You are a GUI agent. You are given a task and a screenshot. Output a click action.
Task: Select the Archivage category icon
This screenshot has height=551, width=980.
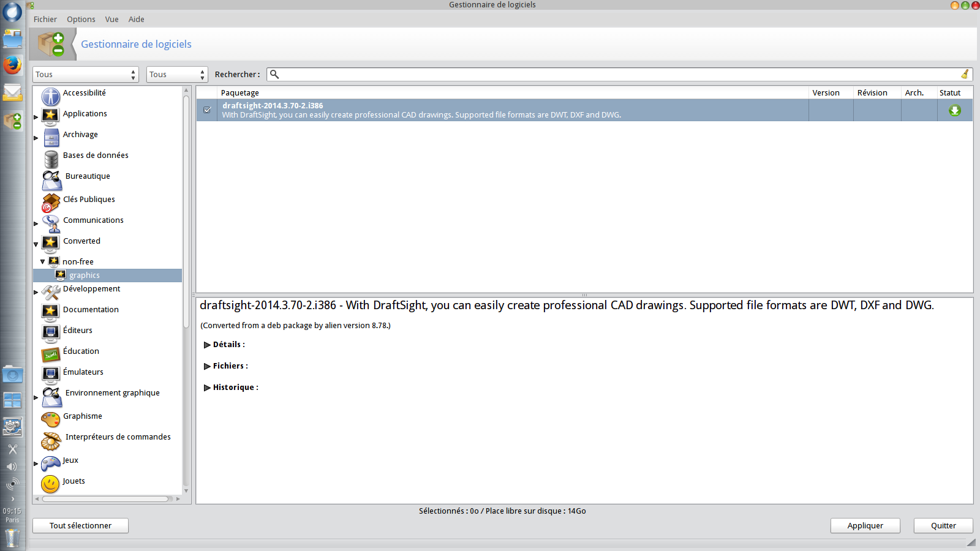pos(51,138)
